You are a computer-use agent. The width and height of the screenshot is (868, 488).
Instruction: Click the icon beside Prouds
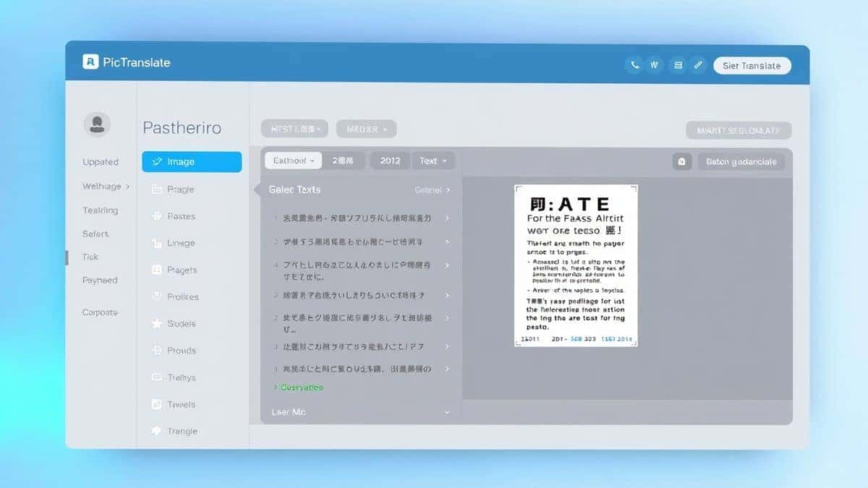156,351
